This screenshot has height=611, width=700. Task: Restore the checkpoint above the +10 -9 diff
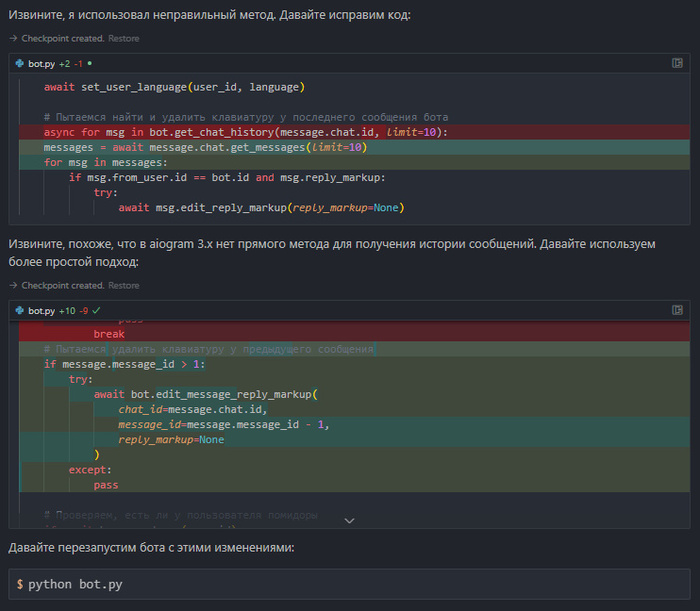123,286
